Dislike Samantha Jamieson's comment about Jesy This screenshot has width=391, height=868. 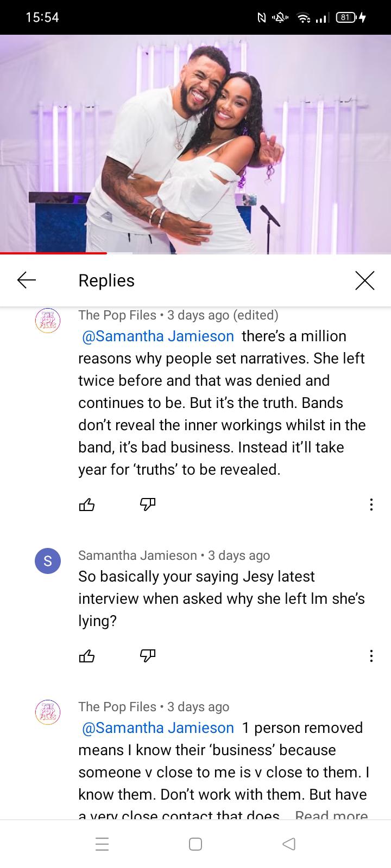point(148,656)
